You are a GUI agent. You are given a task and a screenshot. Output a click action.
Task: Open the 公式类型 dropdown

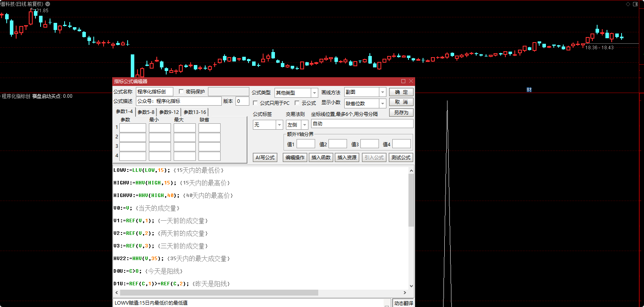pos(314,93)
